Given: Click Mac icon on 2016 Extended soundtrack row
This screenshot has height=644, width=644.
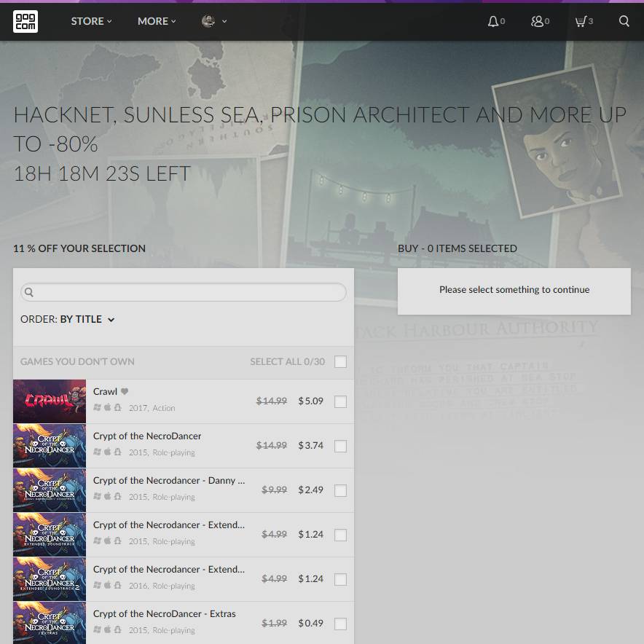Looking at the screenshot, I should (x=107, y=585).
